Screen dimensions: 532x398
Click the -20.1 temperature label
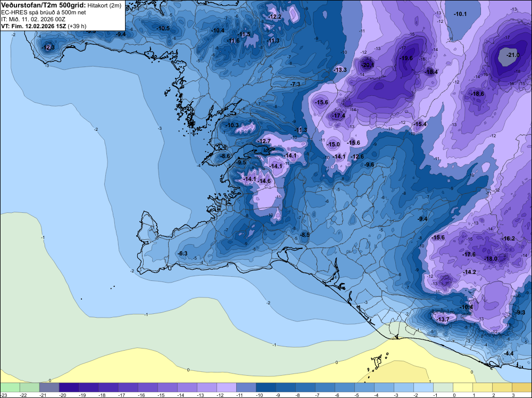(x=368, y=65)
